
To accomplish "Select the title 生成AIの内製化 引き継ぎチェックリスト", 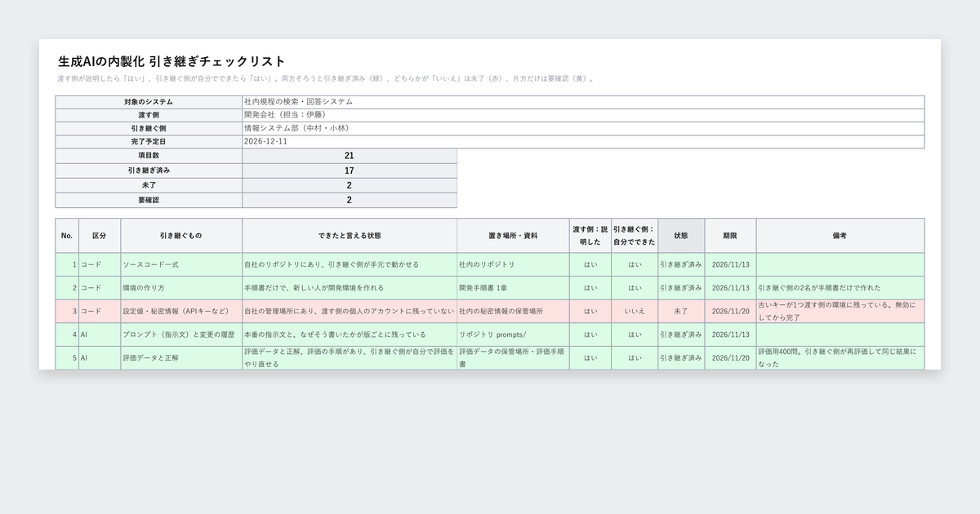I will pyautogui.click(x=171, y=61).
